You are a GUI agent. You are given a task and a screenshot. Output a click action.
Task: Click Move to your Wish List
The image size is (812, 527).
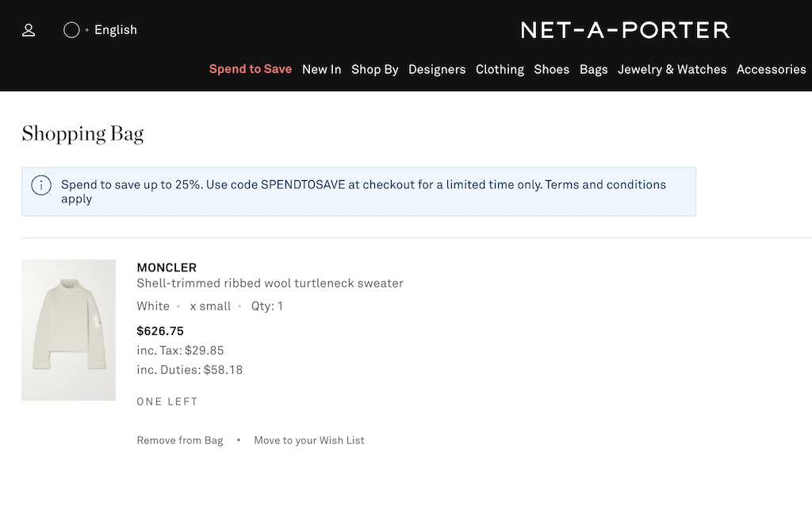click(x=309, y=440)
